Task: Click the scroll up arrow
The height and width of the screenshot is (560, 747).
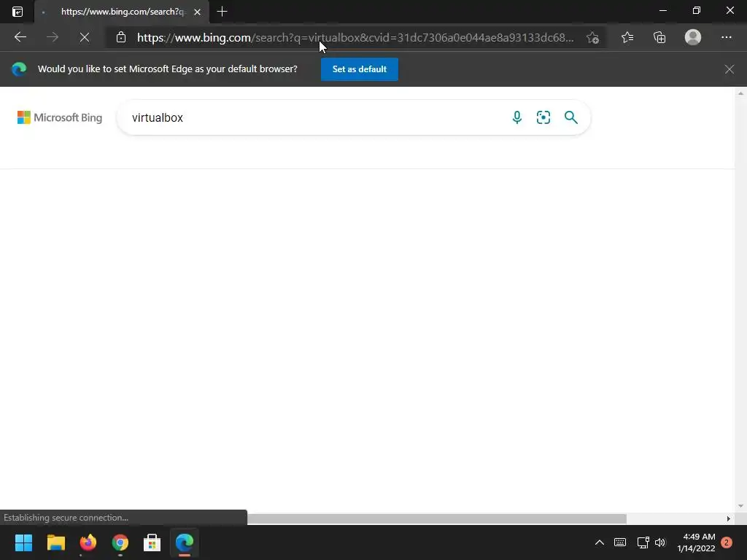Action: (x=740, y=93)
